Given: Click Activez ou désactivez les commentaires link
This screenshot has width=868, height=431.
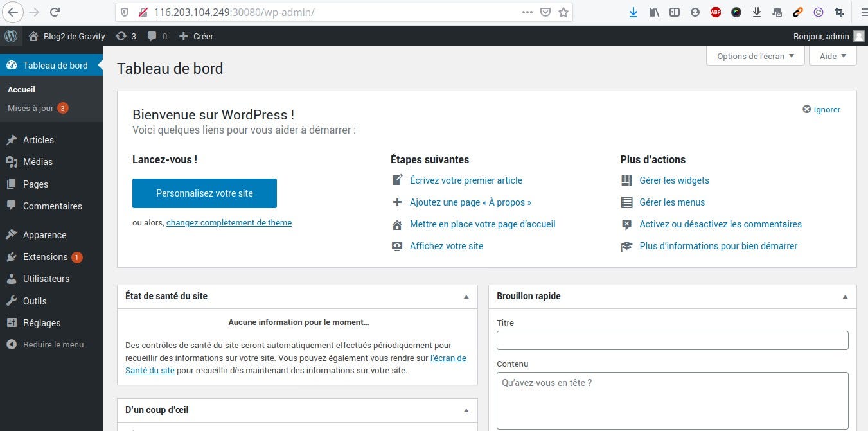Looking at the screenshot, I should click(720, 224).
